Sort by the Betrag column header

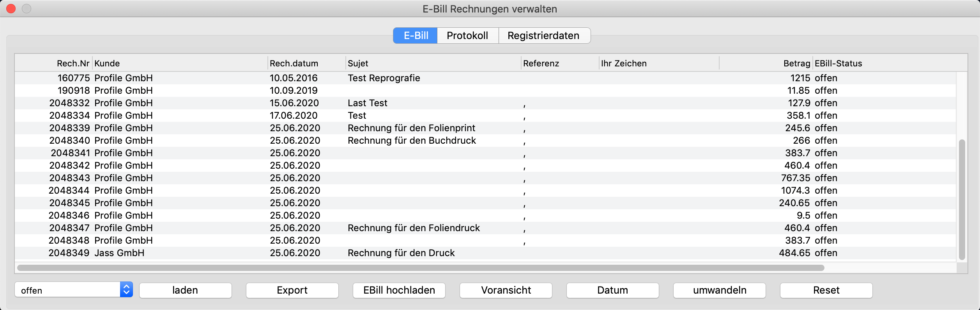796,63
